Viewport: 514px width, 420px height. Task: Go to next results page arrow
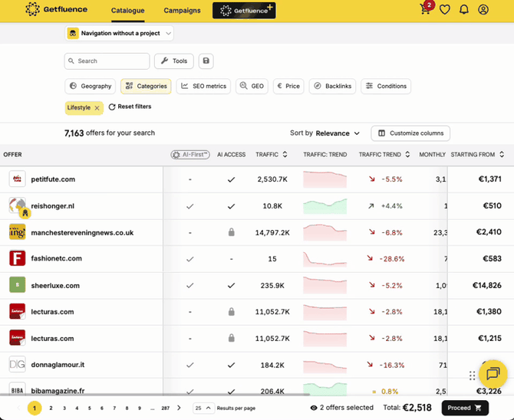pyautogui.click(x=179, y=408)
